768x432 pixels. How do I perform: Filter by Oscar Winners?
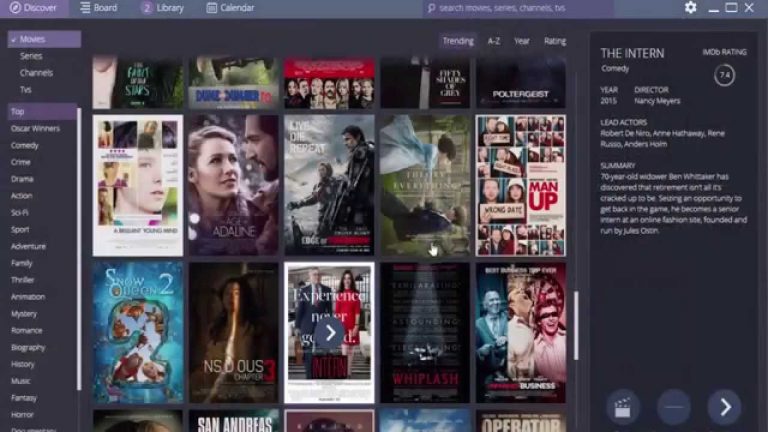pos(35,128)
